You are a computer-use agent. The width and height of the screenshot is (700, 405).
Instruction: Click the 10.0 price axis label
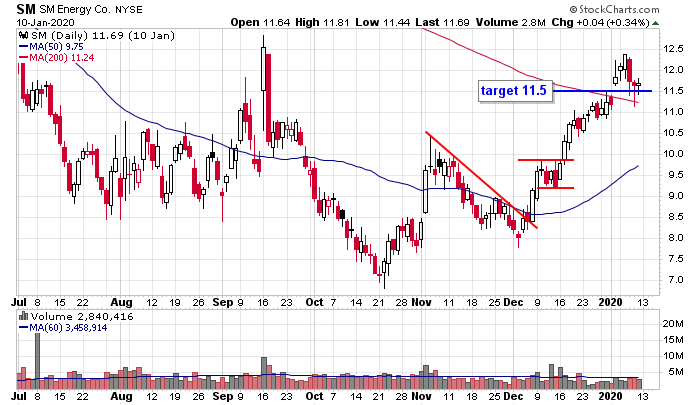tap(673, 154)
